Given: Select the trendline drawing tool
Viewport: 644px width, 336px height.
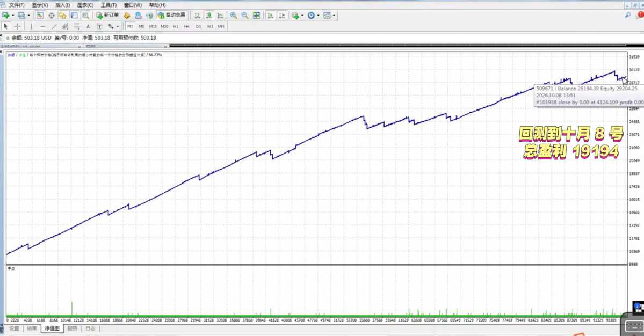Looking at the screenshot, I should [54, 26].
